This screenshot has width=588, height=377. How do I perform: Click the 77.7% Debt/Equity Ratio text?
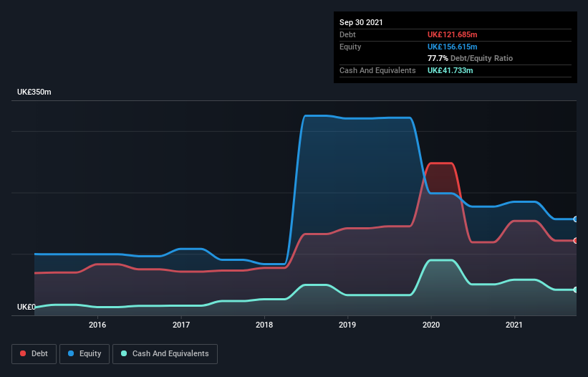coord(471,59)
